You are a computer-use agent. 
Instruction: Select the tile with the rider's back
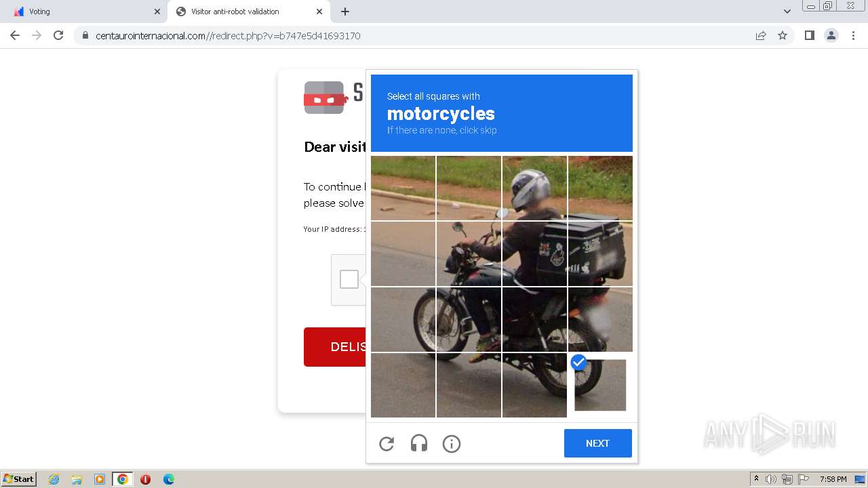point(534,253)
